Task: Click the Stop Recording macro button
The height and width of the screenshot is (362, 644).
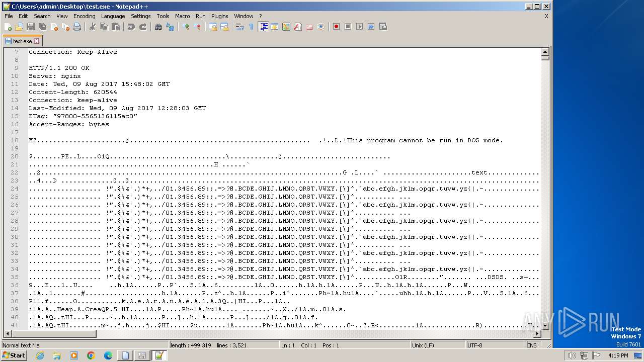Action: pos(348,27)
